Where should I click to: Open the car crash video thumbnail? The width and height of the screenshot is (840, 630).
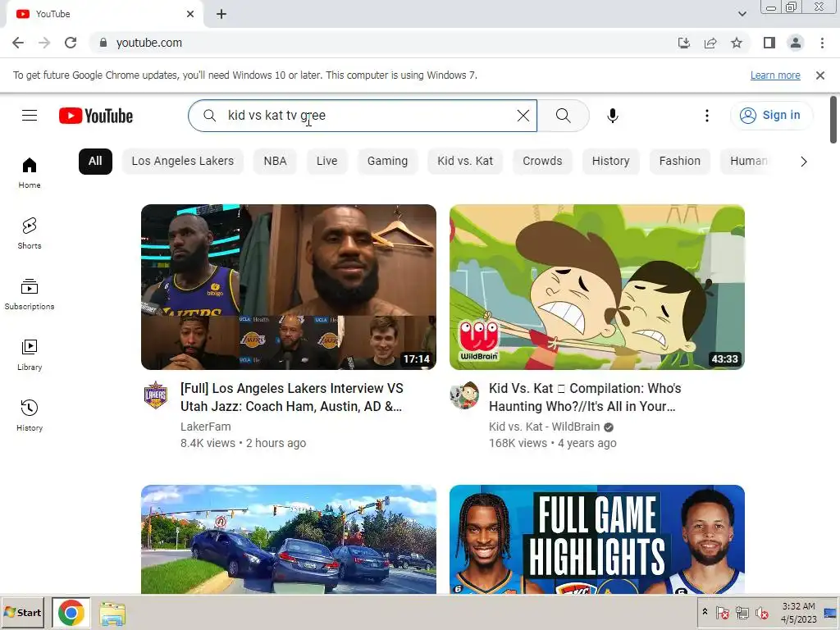tap(289, 540)
